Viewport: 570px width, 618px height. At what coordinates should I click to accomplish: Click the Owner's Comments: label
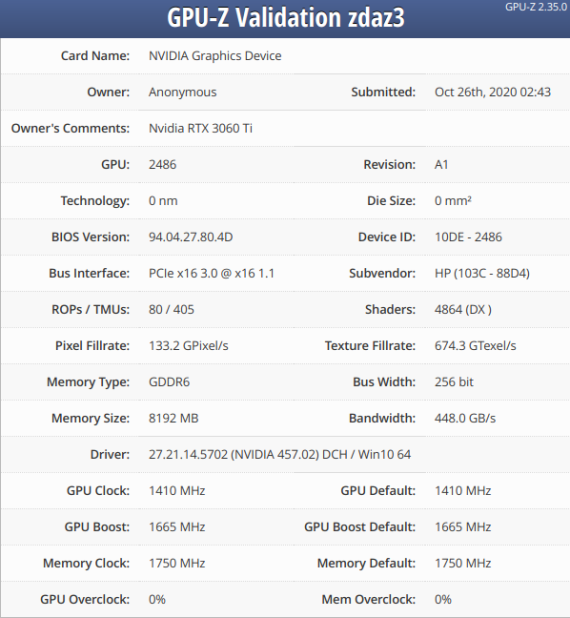[x=70, y=128]
